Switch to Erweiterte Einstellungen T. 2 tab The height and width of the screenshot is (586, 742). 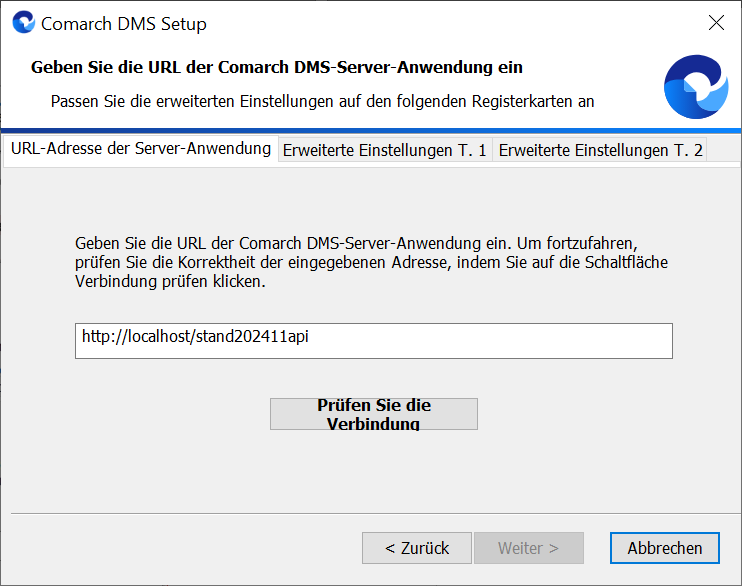click(600, 150)
